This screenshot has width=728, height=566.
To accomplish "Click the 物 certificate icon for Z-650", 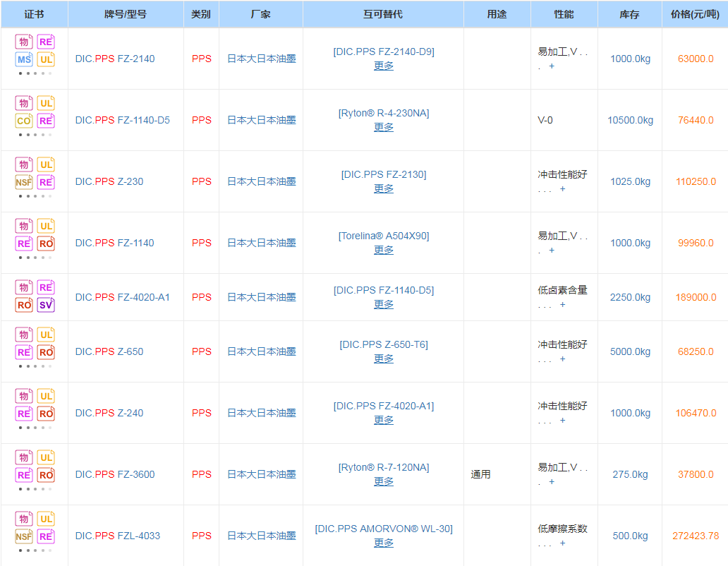I will 24,335.
